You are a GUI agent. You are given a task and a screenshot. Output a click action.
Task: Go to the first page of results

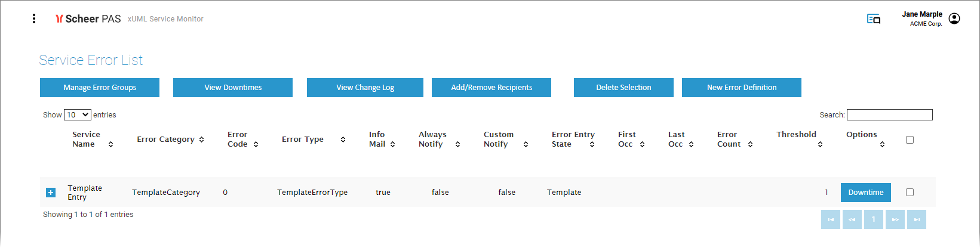tap(830, 219)
